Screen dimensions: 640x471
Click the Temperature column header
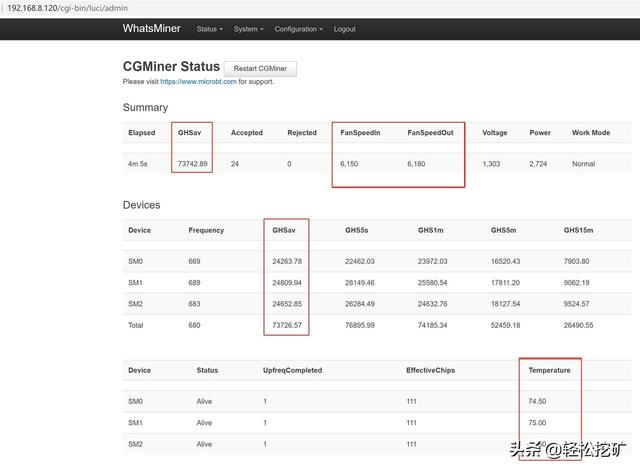click(549, 370)
